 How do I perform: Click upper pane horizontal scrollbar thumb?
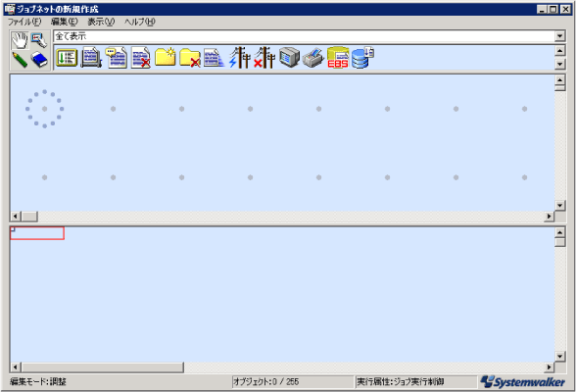pos(29,217)
